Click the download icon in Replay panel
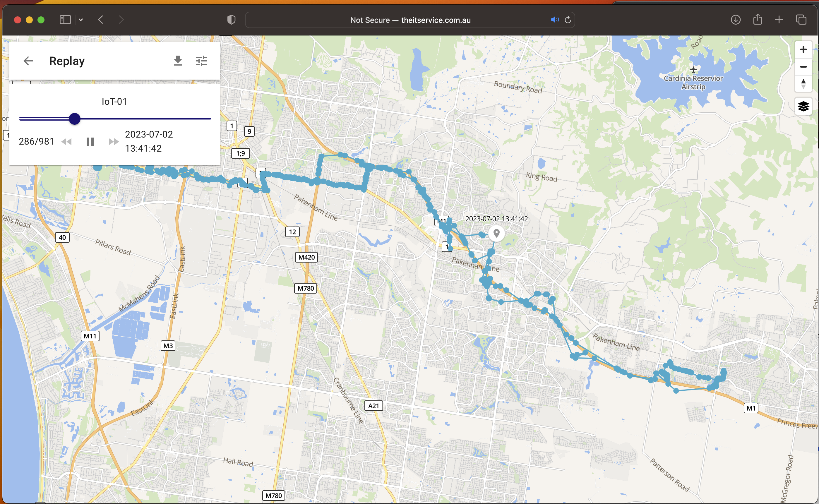Viewport: 819px width, 504px height. coord(177,61)
